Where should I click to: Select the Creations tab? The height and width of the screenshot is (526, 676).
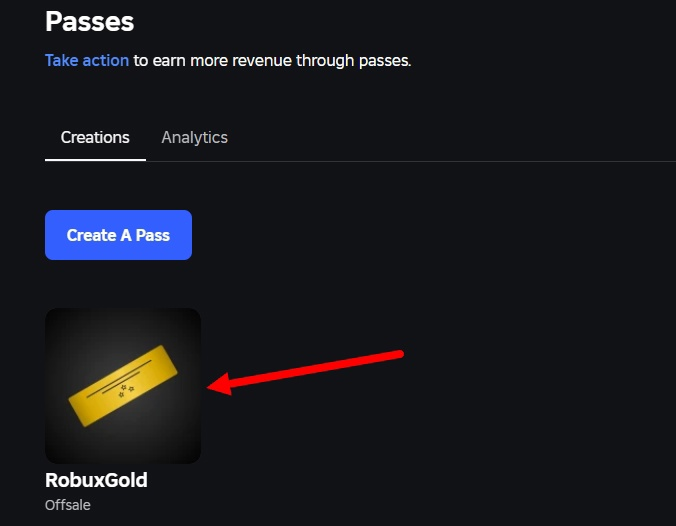click(x=95, y=137)
